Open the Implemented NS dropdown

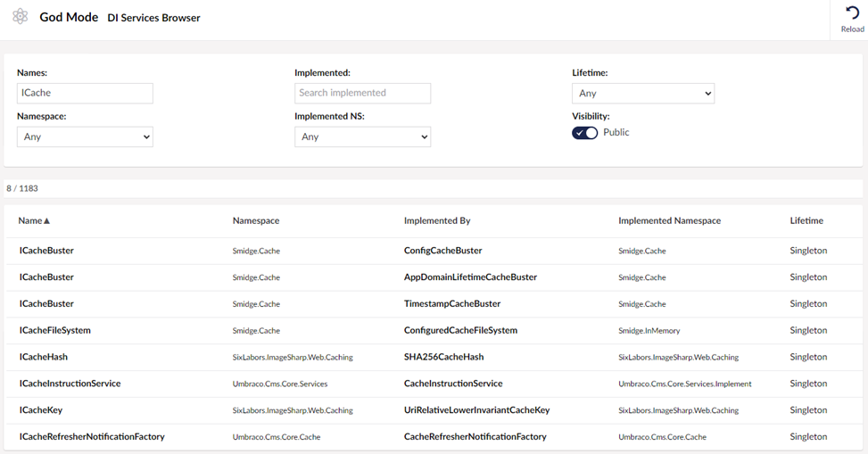click(362, 136)
